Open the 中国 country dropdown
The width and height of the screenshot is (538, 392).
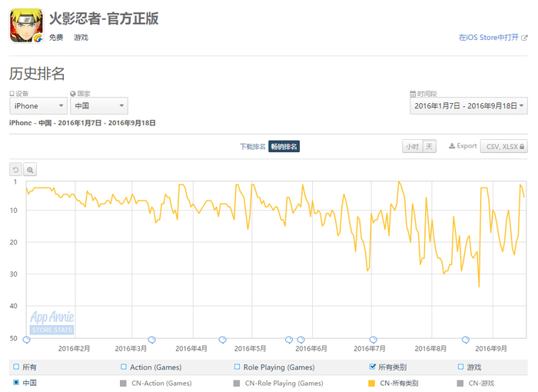coord(99,106)
